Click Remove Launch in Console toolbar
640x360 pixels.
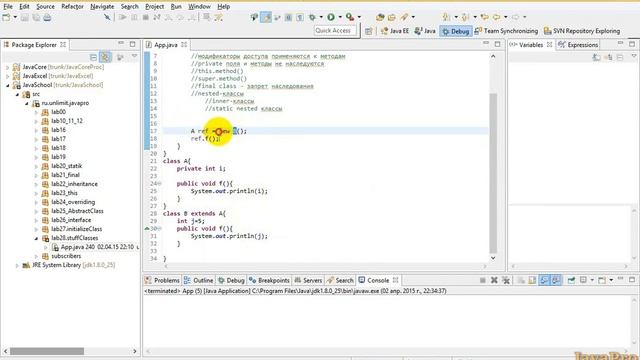tap(494, 280)
